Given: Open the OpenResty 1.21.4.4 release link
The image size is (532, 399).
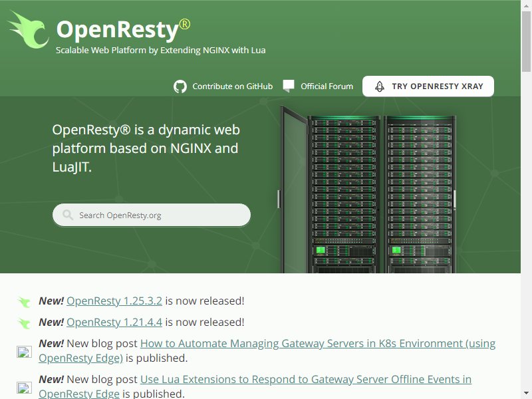Looking at the screenshot, I should pos(114,323).
